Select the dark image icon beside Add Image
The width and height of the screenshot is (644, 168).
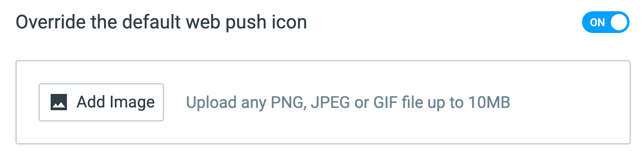(59, 102)
